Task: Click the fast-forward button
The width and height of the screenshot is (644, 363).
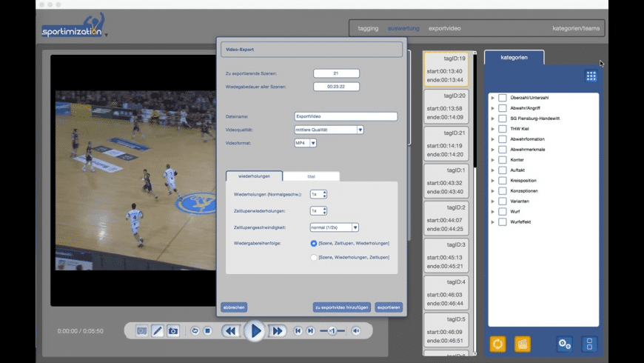Action: pos(278,331)
